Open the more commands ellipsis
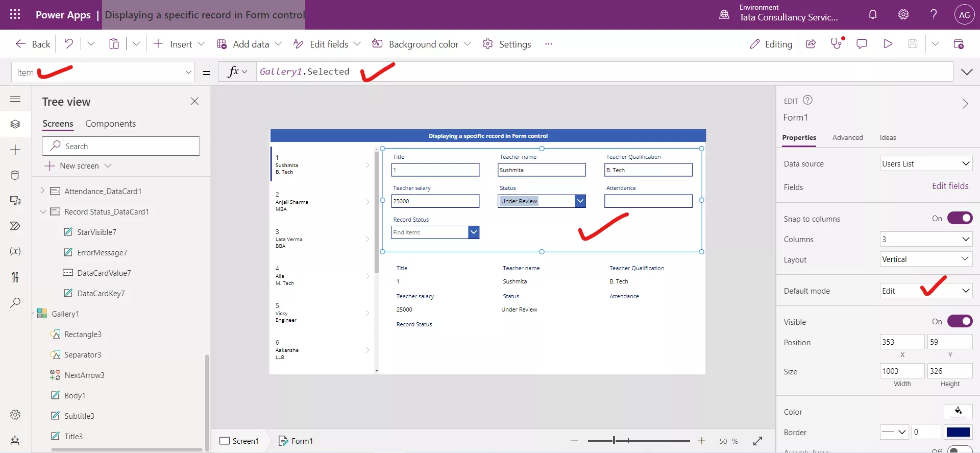980x453 pixels. (x=549, y=44)
